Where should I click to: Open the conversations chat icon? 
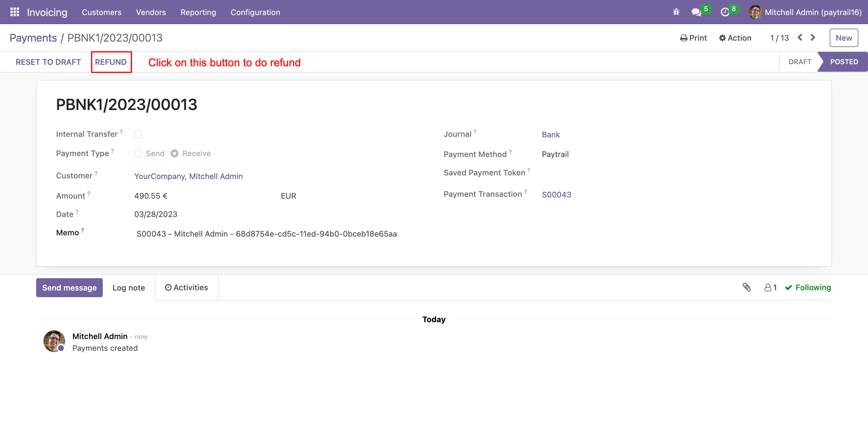(x=696, y=12)
